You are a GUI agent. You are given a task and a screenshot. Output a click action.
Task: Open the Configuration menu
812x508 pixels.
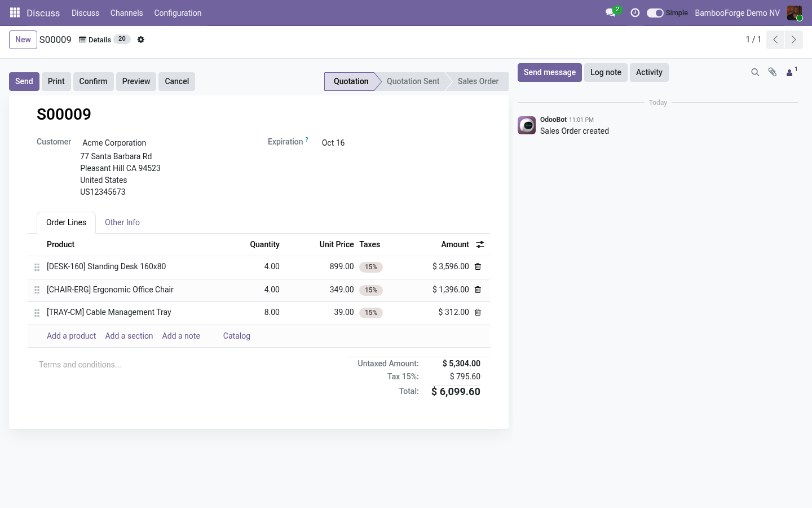[x=178, y=13]
